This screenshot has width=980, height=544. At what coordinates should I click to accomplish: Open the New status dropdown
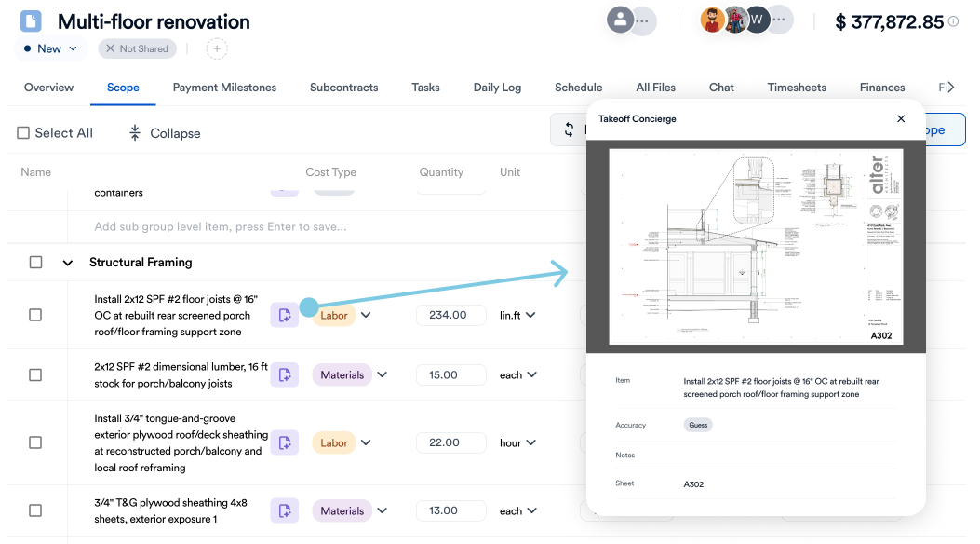[x=50, y=48]
